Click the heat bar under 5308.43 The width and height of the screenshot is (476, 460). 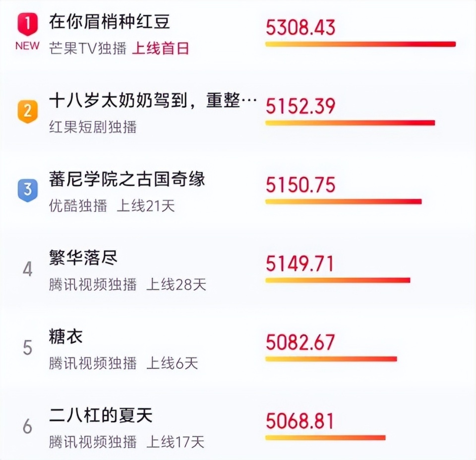click(360, 44)
